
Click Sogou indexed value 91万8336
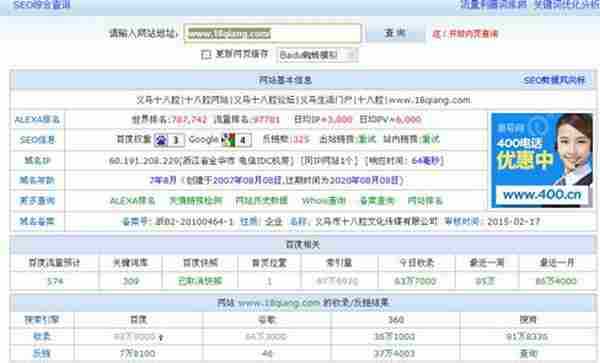(527, 337)
